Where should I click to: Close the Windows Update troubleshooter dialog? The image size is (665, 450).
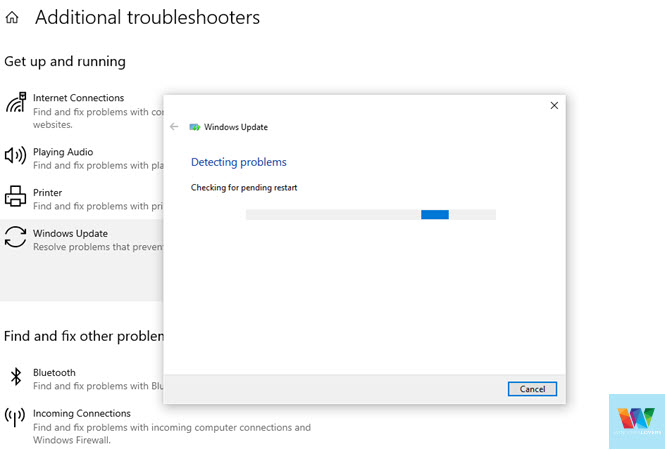[x=554, y=106]
